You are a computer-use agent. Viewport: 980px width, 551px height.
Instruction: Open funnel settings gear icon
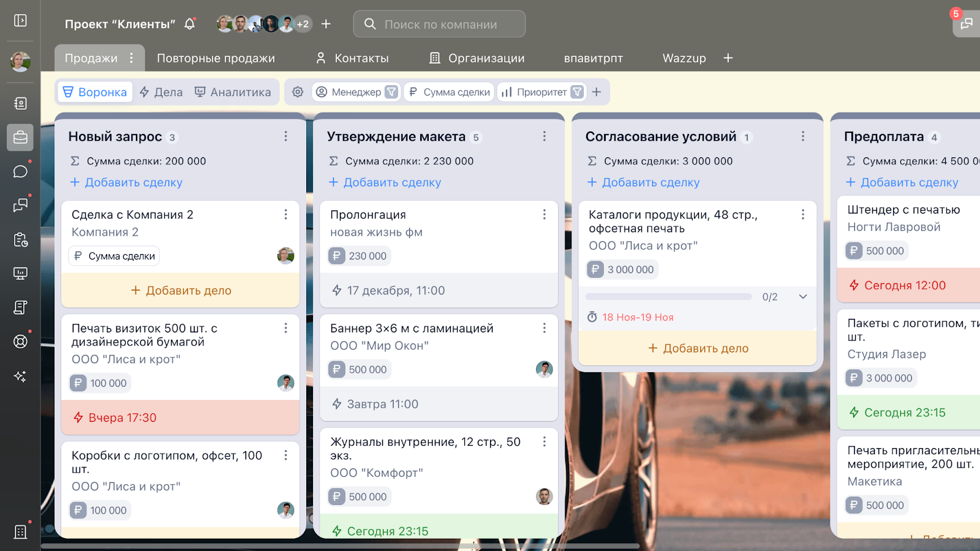298,92
